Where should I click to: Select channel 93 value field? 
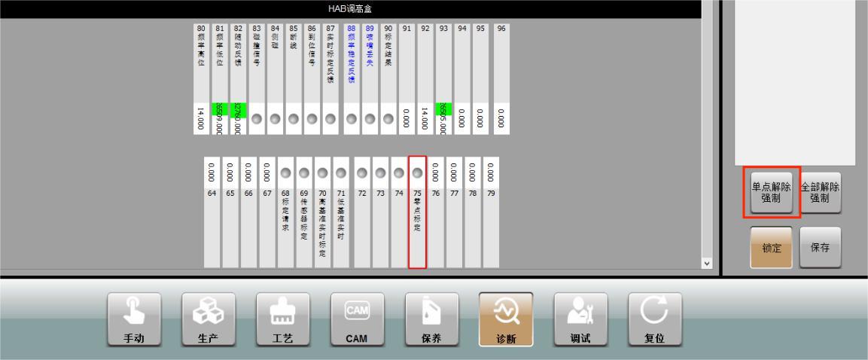(444, 118)
